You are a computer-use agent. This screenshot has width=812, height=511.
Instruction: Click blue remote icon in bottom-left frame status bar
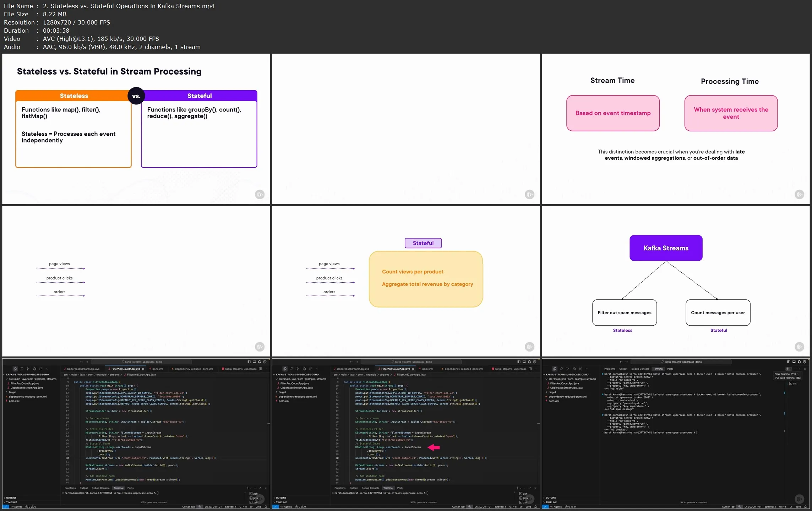pos(5,507)
